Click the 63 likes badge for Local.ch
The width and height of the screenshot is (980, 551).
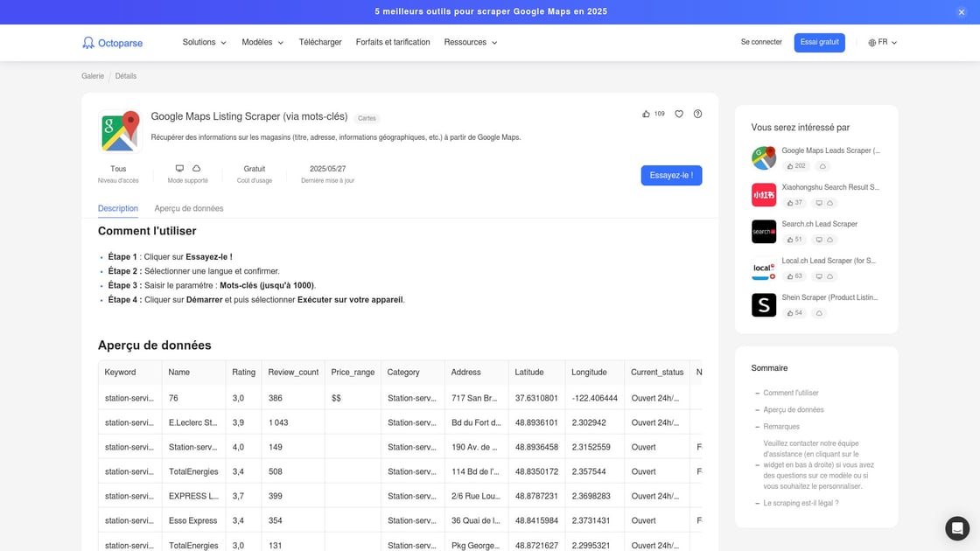[794, 276]
